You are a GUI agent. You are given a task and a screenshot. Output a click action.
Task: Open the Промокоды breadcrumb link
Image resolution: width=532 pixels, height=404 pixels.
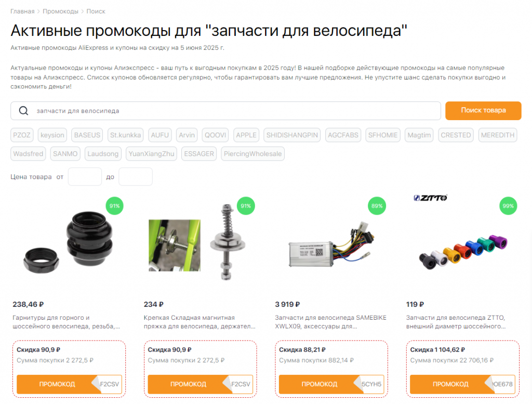coord(60,11)
